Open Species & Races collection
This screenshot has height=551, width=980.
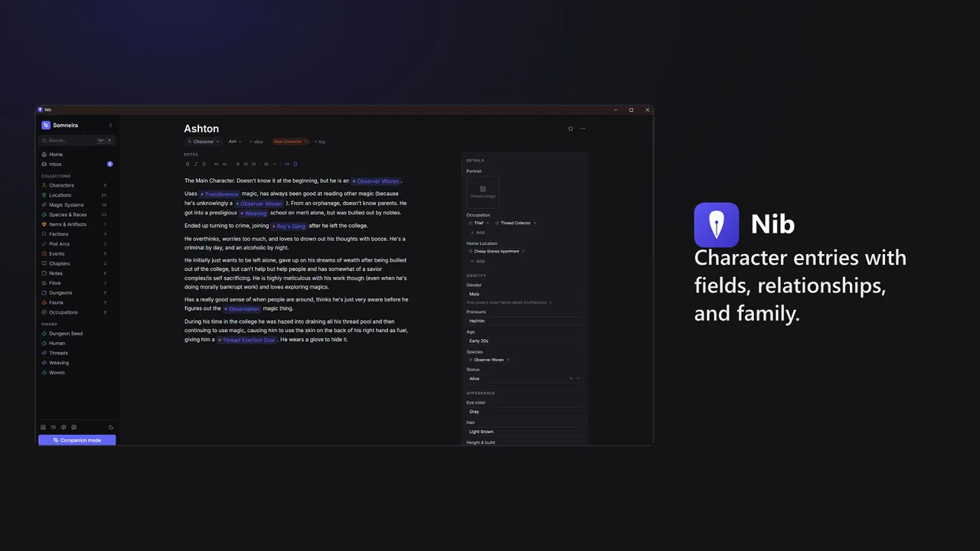[x=77, y=215]
